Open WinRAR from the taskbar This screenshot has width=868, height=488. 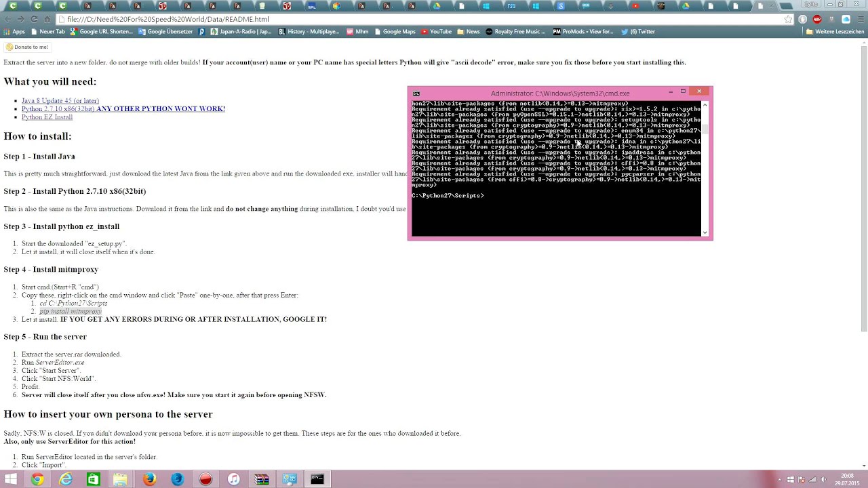262,479
